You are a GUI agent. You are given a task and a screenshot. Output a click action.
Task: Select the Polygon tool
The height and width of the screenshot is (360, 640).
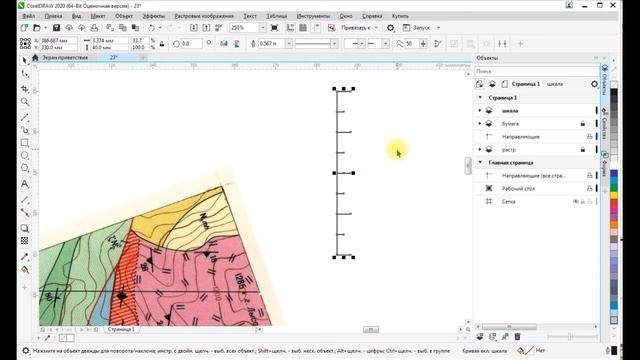pyautogui.click(x=25, y=168)
